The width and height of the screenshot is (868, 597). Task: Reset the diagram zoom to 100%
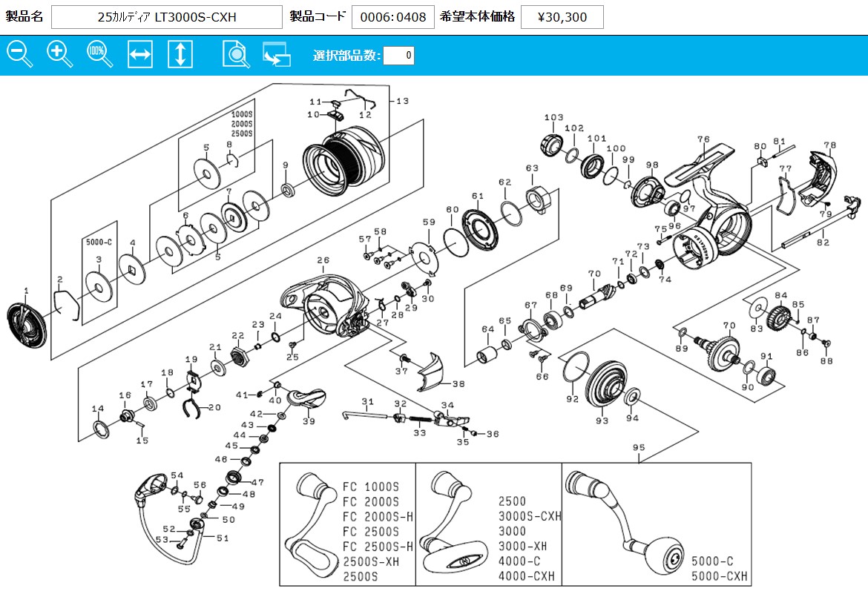pyautogui.click(x=99, y=54)
